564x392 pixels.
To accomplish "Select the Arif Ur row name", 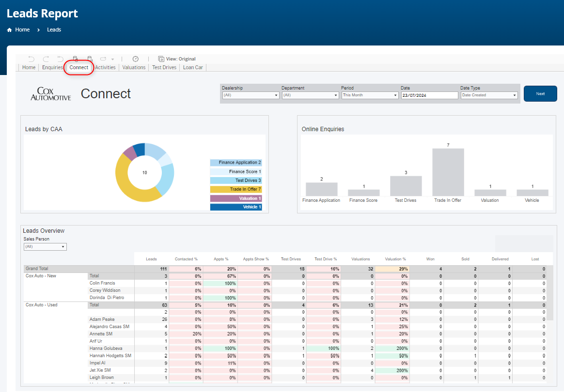I will coord(95,341).
